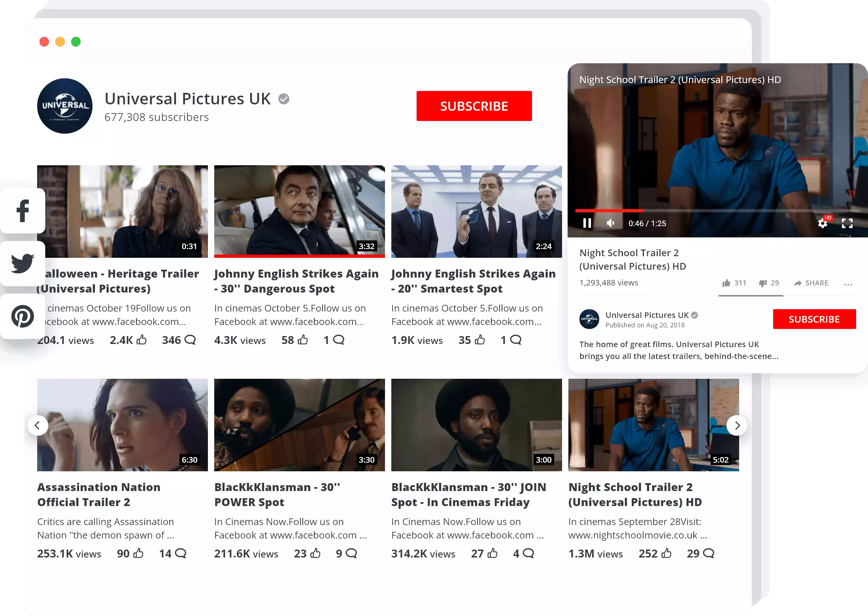The image size is (868, 616).
Task: Click the Universal Pictures UK header title
Action: tap(188, 99)
